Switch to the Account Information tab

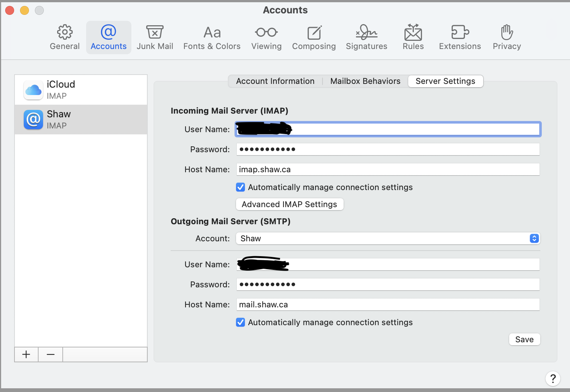point(275,81)
